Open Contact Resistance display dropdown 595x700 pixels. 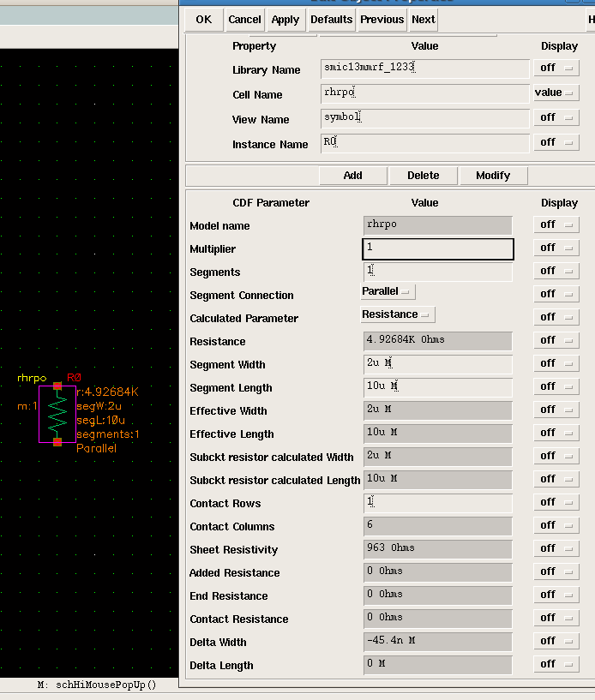pos(556,619)
